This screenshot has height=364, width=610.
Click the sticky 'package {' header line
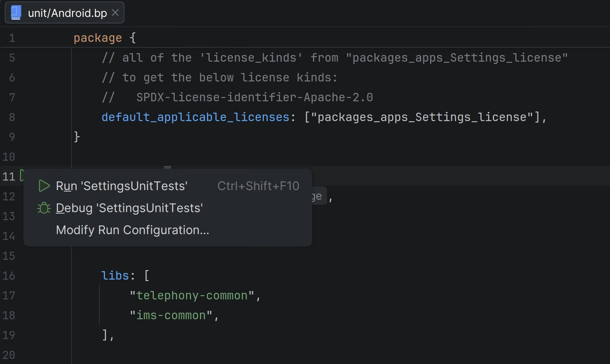105,38
